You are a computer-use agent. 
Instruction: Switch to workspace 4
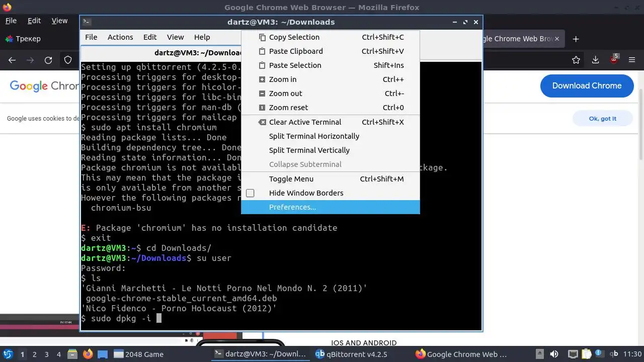(x=58, y=354)
